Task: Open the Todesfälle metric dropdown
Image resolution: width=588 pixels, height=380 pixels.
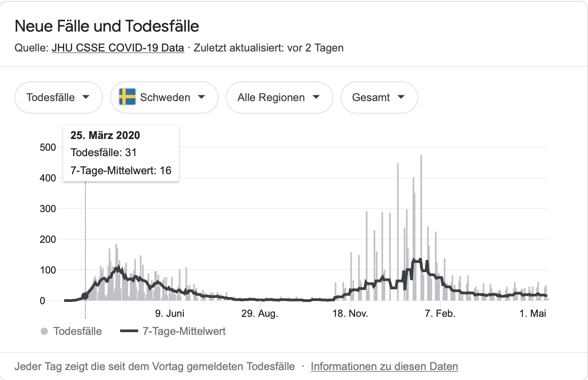Action: coord(59,97)
